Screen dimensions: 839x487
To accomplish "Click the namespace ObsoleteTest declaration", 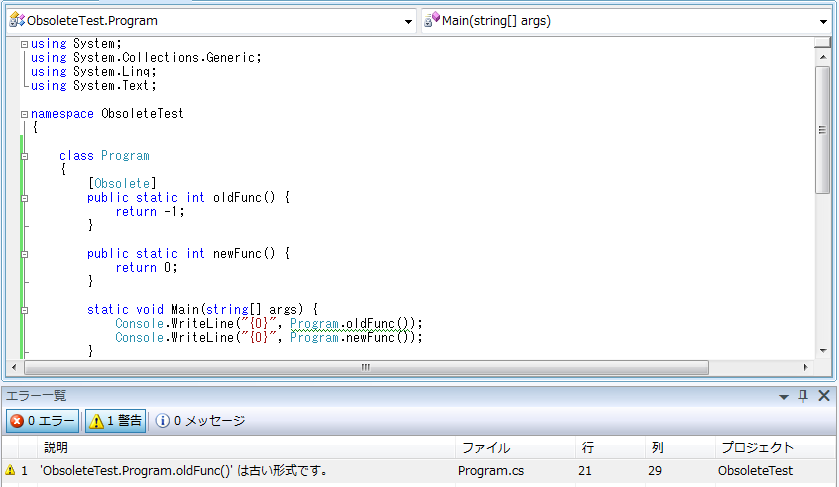I will point(107,113).
